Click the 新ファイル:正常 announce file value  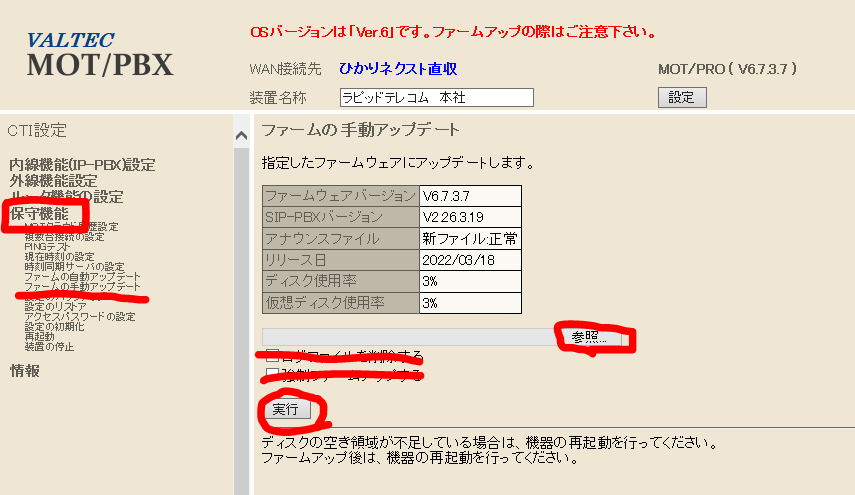[470, 239]
